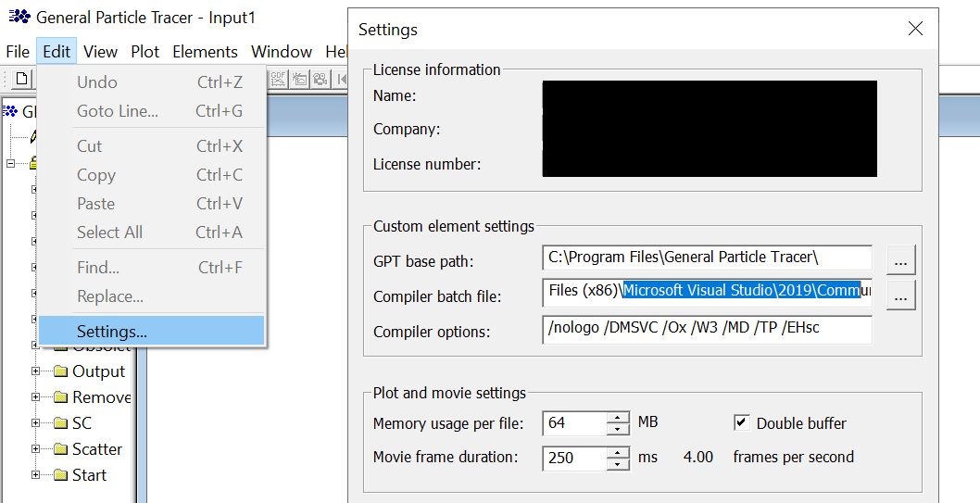980x503 pixels.
Task: Click Undo in the Edit menu
Action: [151, 82]
